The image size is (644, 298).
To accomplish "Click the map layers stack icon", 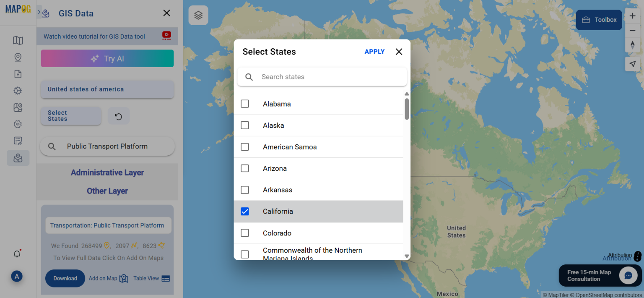I will coord(198,16).
